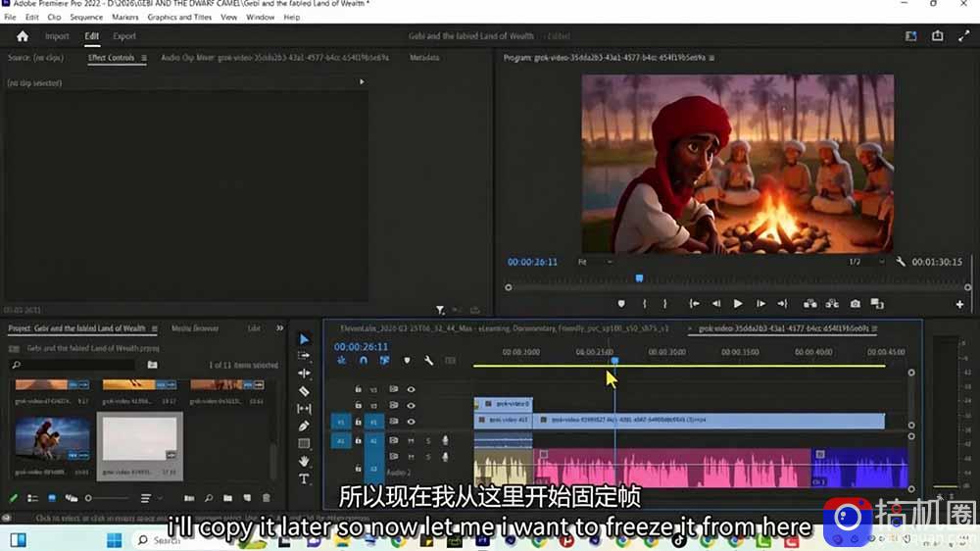Open the Markers menu
Screen dimensions: 980x551
pos(125,17)
